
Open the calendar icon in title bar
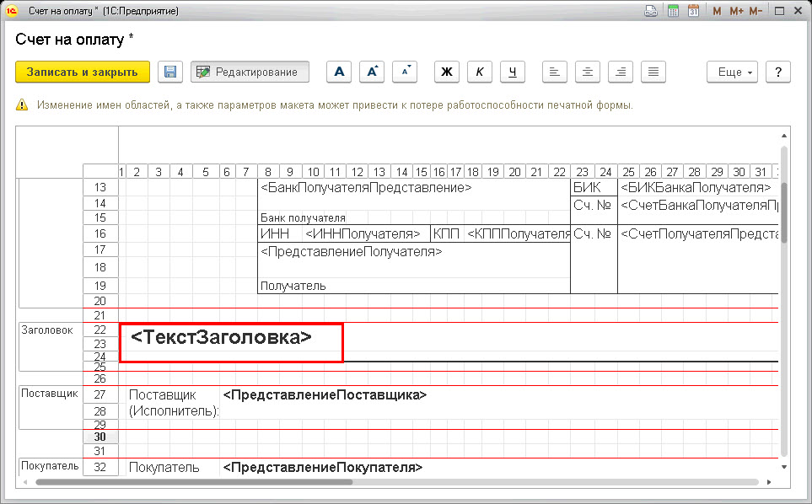point(693,11)
